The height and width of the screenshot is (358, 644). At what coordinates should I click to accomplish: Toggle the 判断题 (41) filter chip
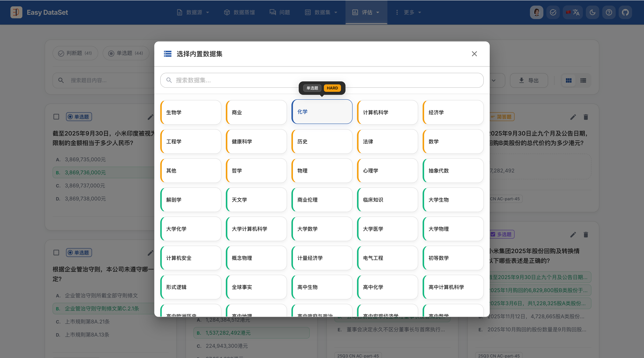coord(75,53)
